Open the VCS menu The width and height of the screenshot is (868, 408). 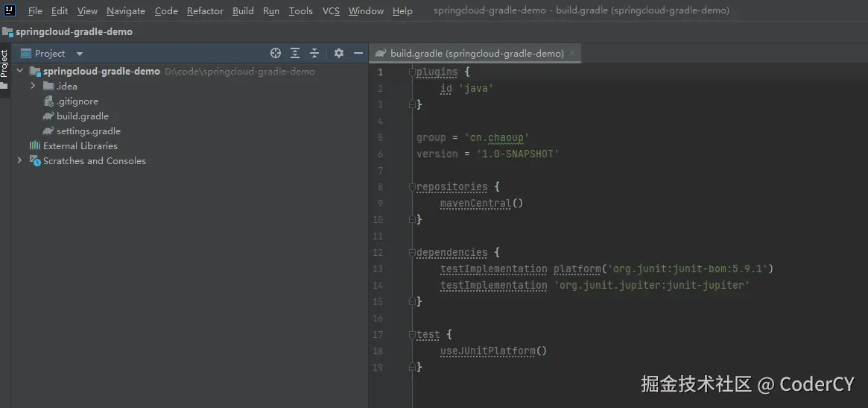[331, 10]
